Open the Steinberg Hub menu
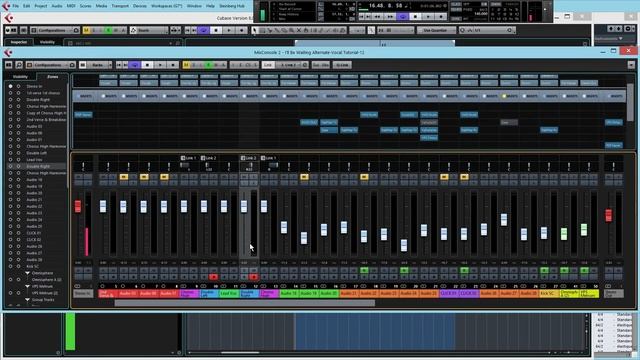Viewport: 640px width, 360px height. tap(232, 6)
